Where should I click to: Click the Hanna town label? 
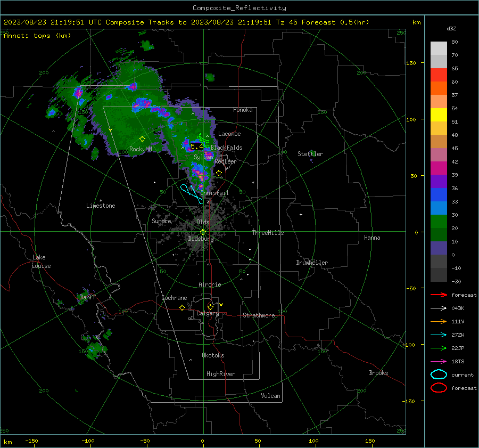click(372, 238)
